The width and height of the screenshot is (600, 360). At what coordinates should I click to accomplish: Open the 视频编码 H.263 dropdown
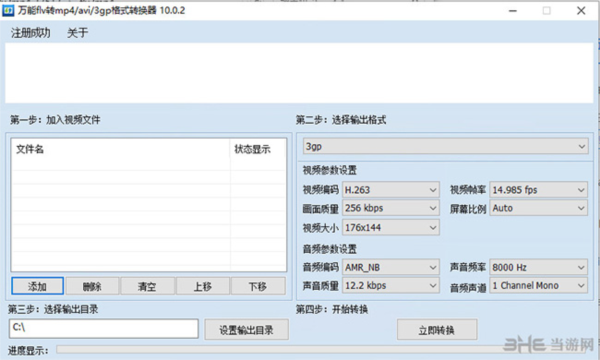391,190
